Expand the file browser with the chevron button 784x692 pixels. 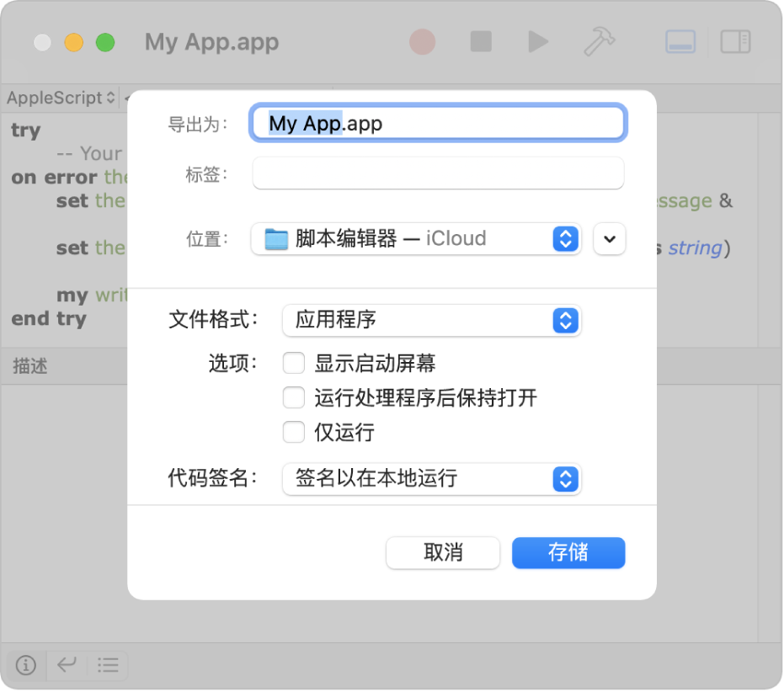point(609,238)
